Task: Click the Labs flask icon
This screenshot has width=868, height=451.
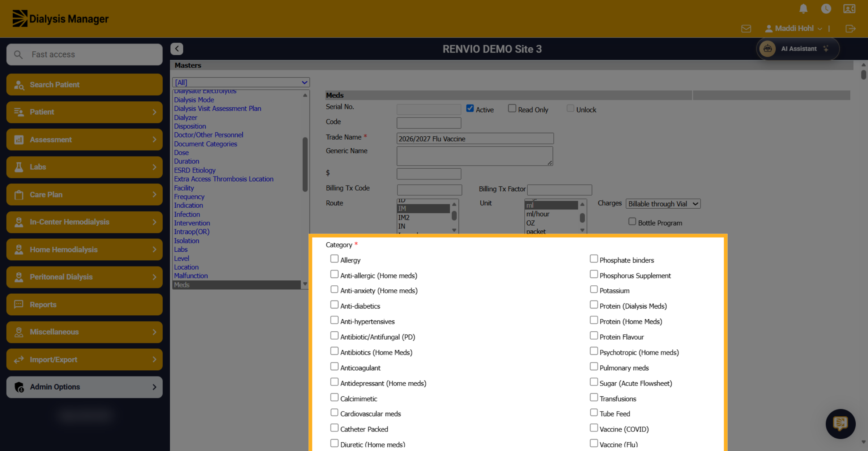Action: (x=19, y=167)
